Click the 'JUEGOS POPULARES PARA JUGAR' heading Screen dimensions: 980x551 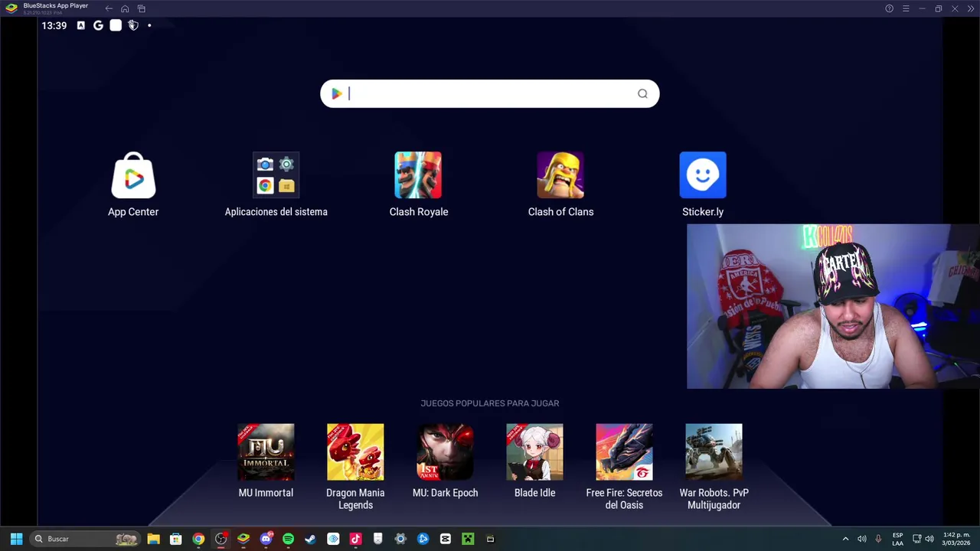(x=490, y=403)
